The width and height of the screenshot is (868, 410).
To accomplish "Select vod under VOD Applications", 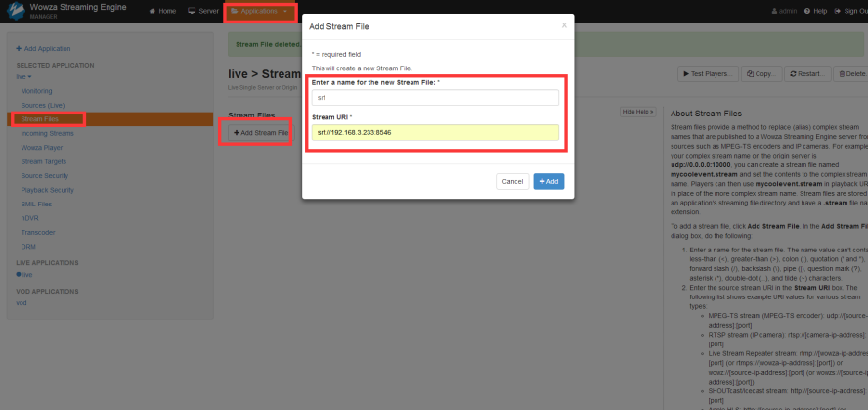I will [x=22, y=303].
